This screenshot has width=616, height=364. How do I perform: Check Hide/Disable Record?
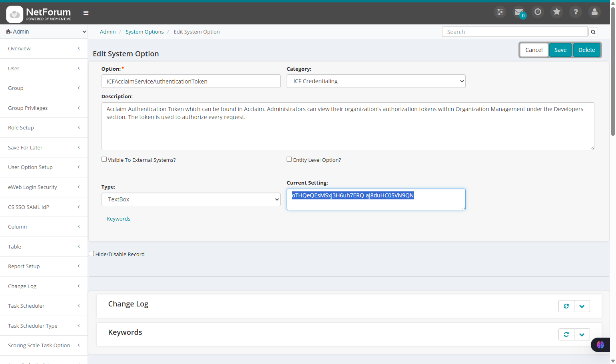coord(92,254)
